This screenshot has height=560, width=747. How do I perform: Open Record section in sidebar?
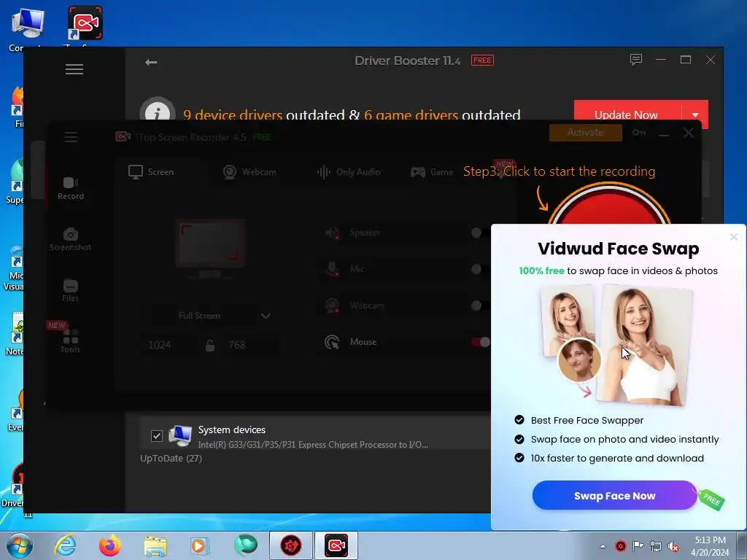click(71, 188)
